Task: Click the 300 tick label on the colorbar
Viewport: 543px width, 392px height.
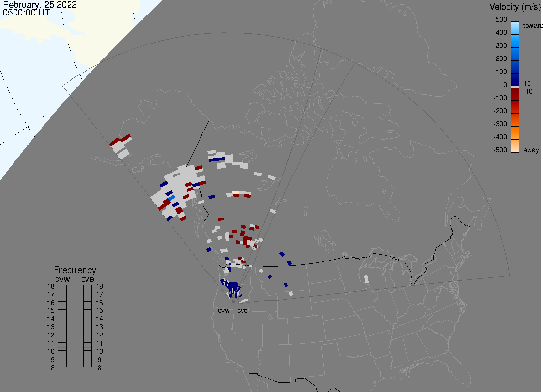Action: click(501, 46)
